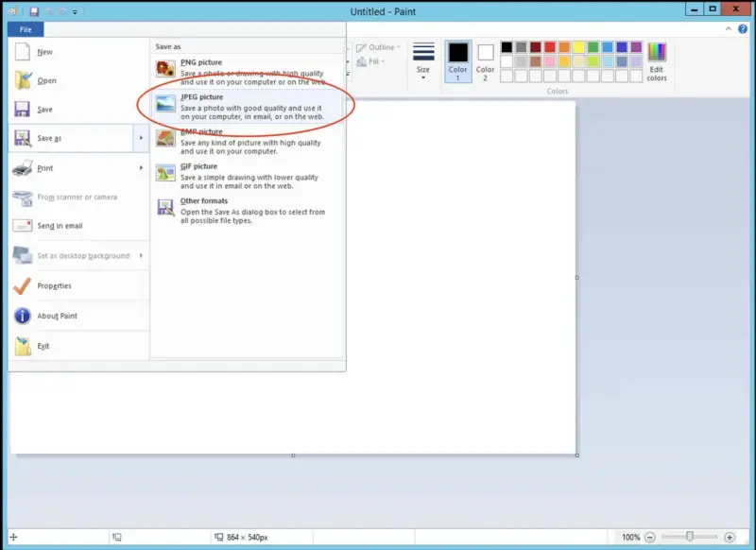Open the Outline dropdown
Viewport: 756px width, 550px height.
[x=379, y=47]
